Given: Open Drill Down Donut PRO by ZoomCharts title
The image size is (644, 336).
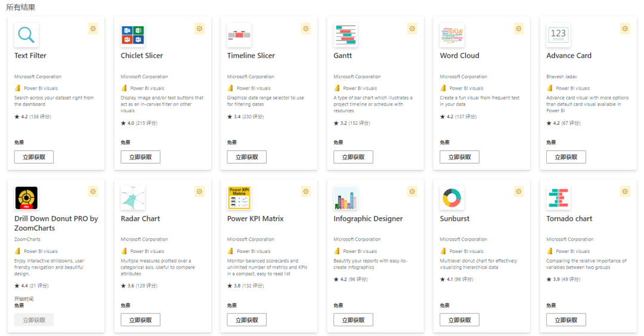Looking at the screenshot, I should pos(56,223).
